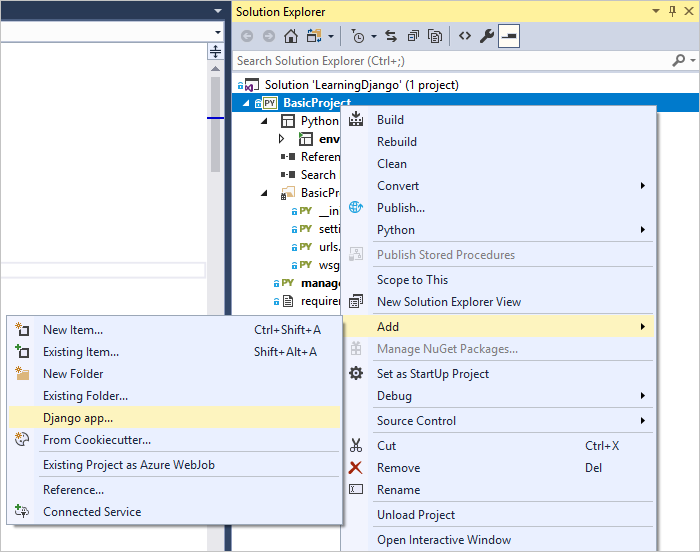Click the Home icon in Solution Explorer toolbar
This screenshot has height=552, width=700.
291,36
